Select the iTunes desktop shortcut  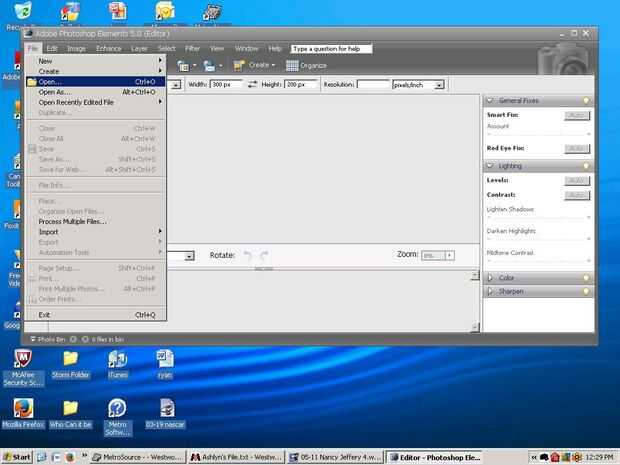point(118,364)
